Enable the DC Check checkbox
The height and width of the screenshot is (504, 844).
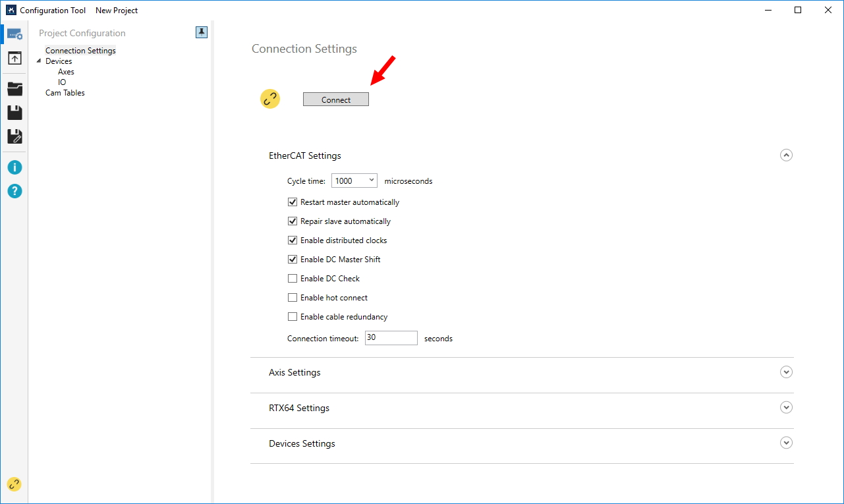pyautogui.click(x=293, y=279)
